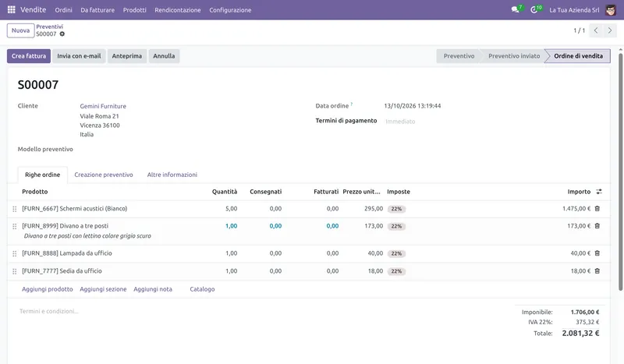Open the column settings icon beside Importo
The height and width of the screenshot is (364, 624).
click(599, 192)
